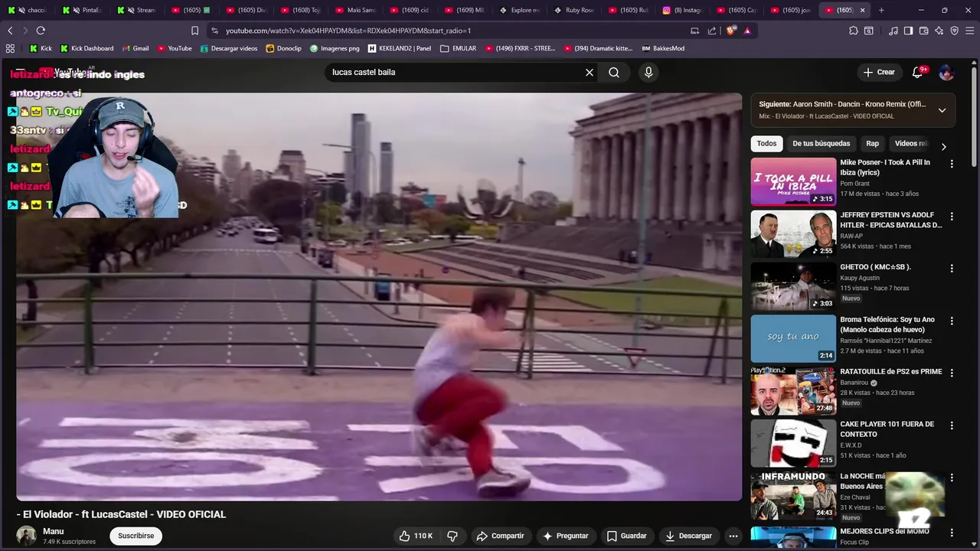Viewport: 980px width, 551px height.
Task: Click Compartir to share the video
Action: click(500, 536)
